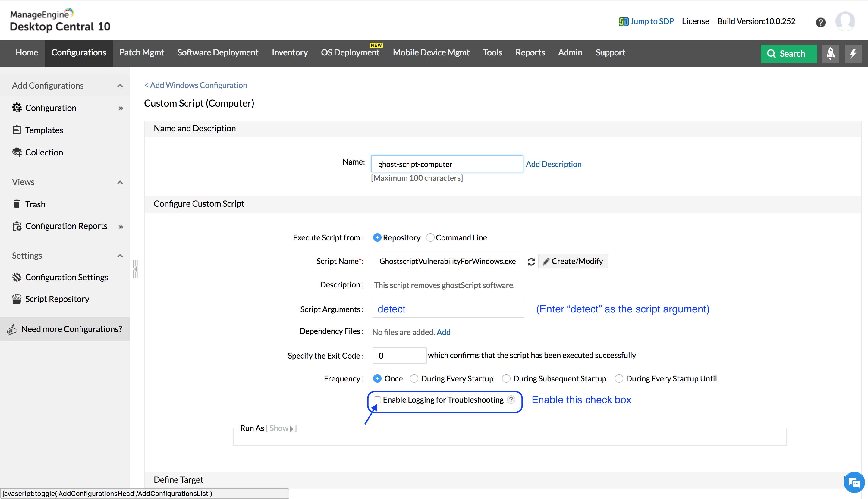Switch to the Inventory tab

(x=290, y=52)
